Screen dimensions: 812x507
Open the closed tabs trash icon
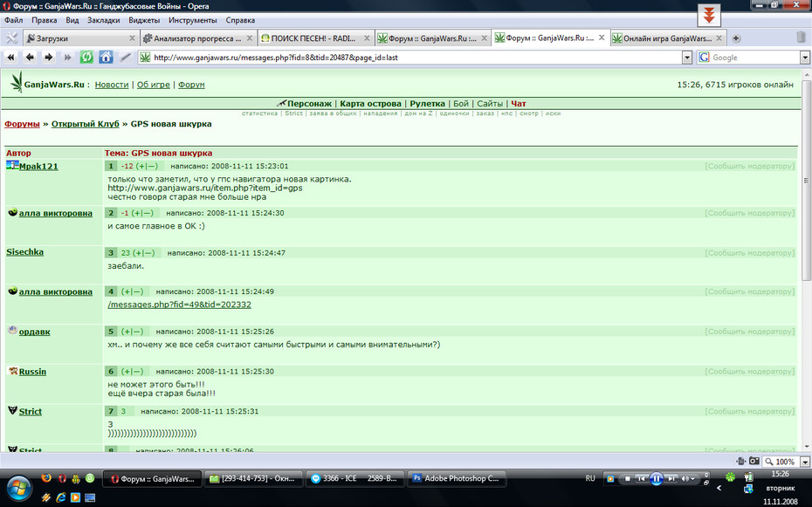801,38
